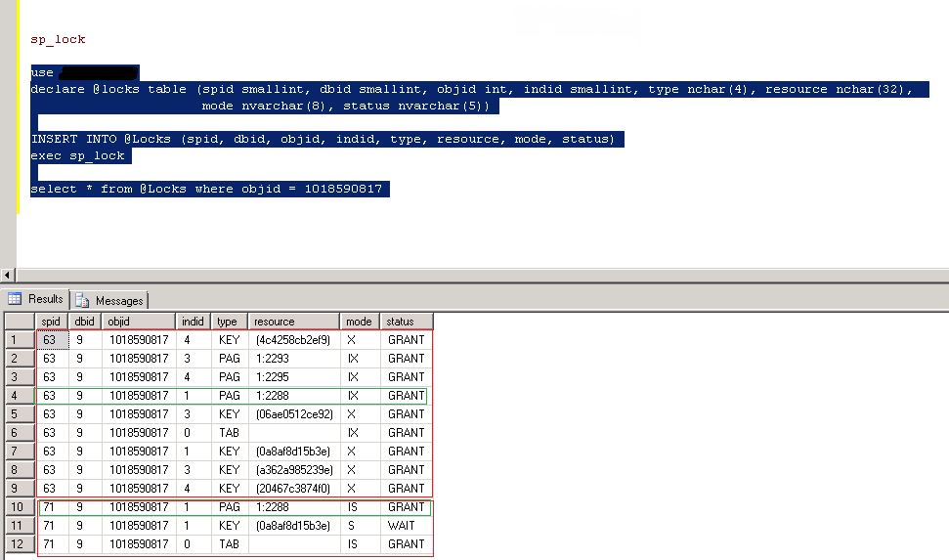The width and height of the screenshot is (949, 560).
Task: Click the horizontal scrollbar left arrow
Action: [x=7, y=275]
